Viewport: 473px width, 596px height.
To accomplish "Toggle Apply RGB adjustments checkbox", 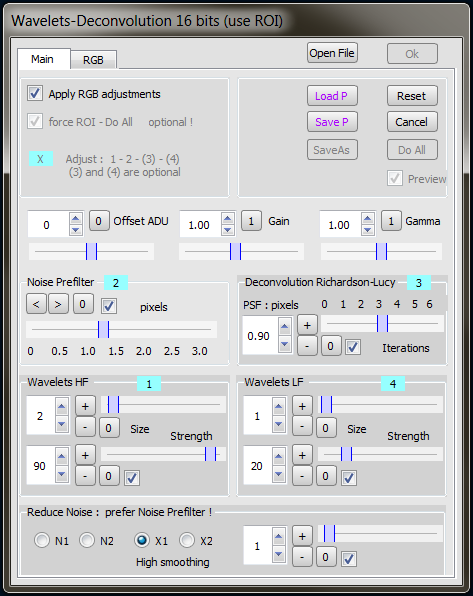I will [x=35, y=93].
